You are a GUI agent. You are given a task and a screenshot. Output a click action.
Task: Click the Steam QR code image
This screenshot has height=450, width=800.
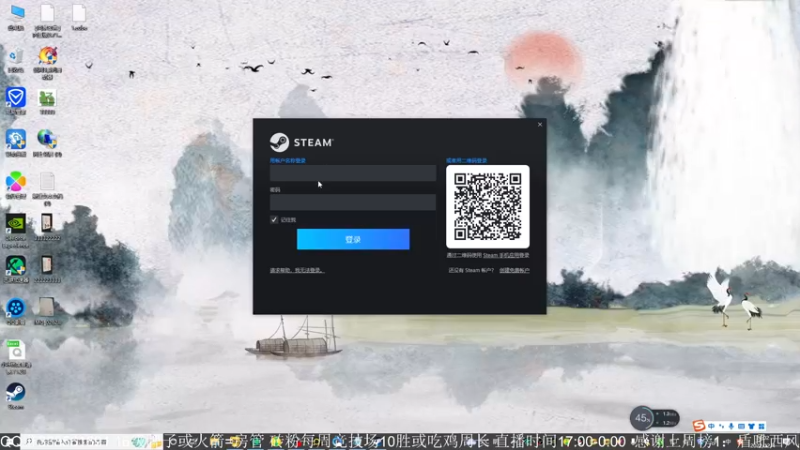point(488,206)
